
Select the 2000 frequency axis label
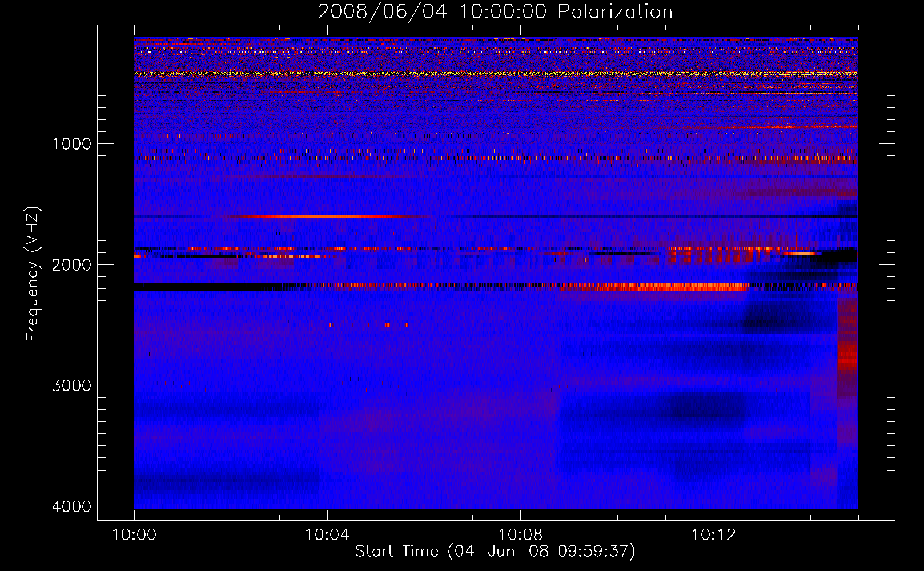[71, 265]
